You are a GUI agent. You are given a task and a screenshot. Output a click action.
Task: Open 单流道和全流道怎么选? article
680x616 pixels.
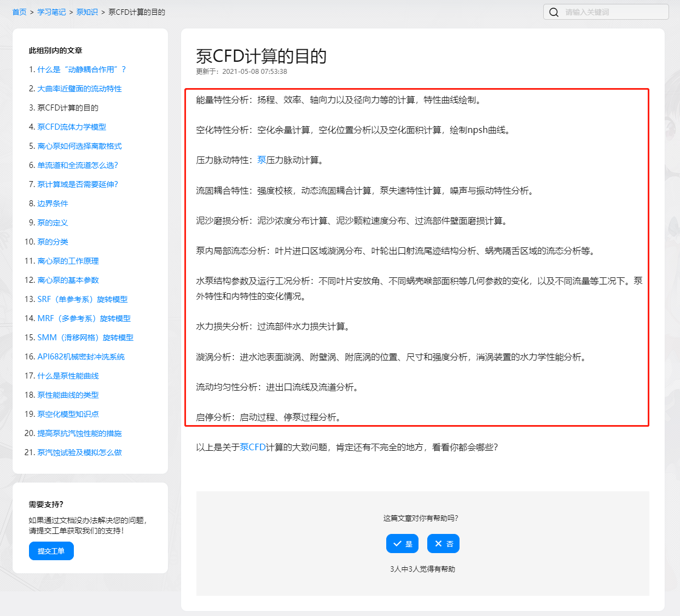pos(78,165)
